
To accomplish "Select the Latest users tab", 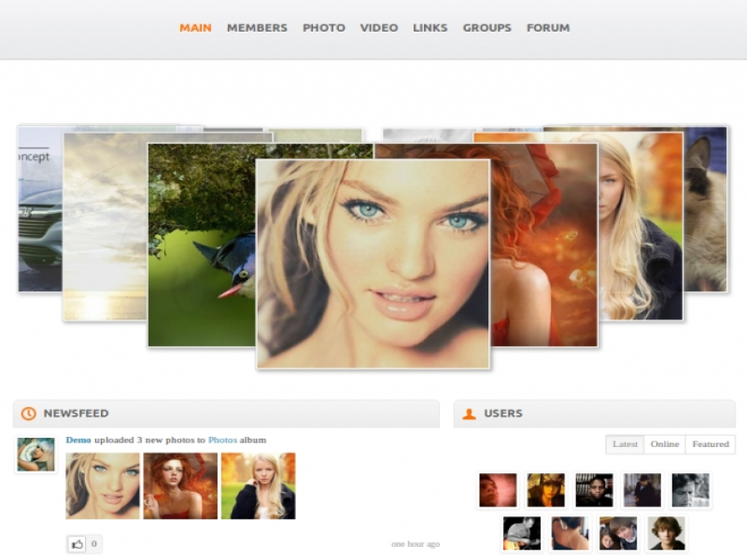I will click(625, 444).
